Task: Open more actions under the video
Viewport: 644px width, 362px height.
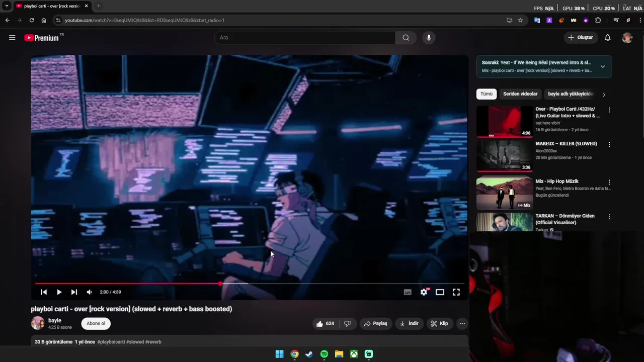Action: pos(462,324)
